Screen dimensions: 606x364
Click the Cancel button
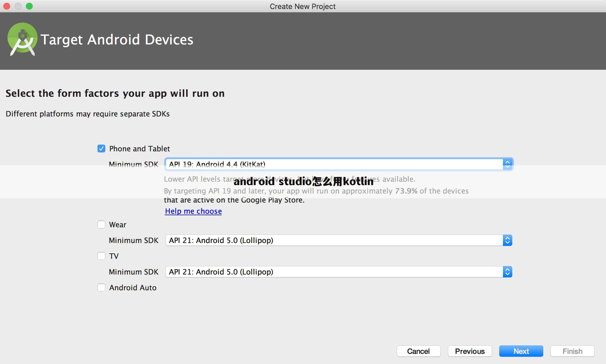[x=418, y=351]
